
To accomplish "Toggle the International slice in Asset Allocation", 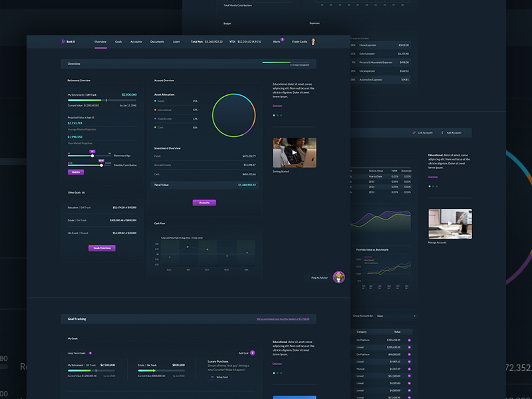I will [x=155, y=110].
